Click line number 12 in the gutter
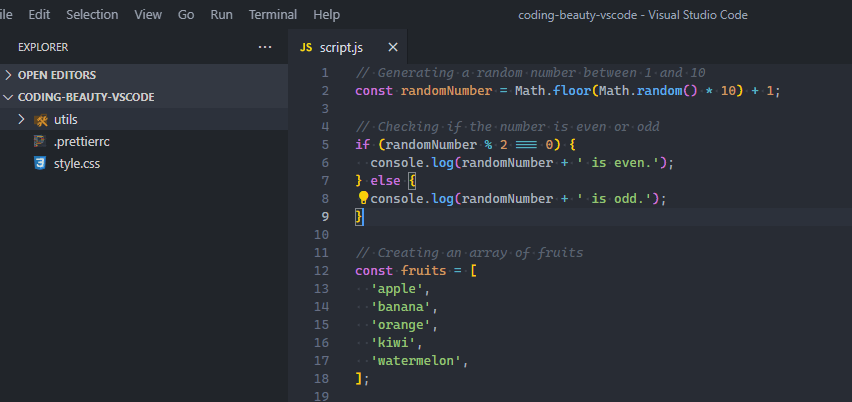The width and height of the screenshot is (852, 402). pos(321,271)
